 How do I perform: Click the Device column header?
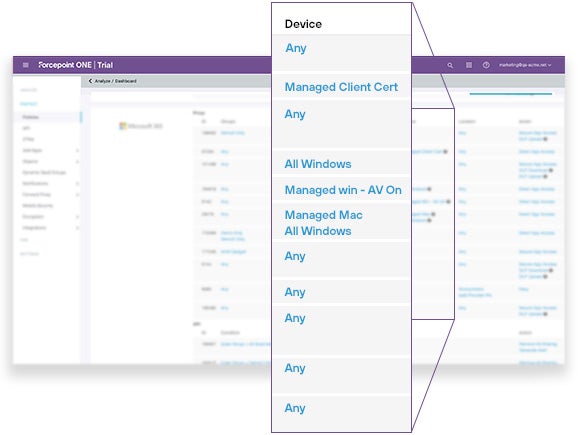pos(303,24)
